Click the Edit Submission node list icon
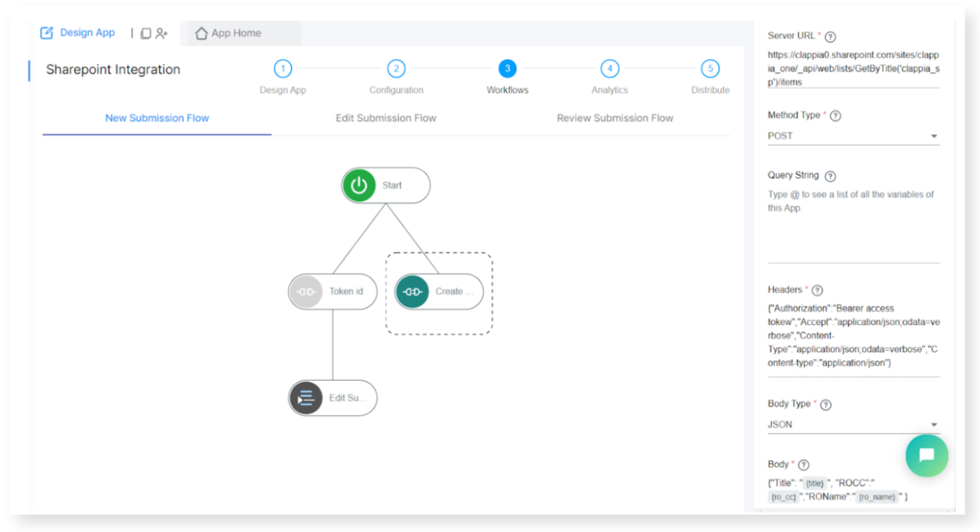This screenshot has height=532, width=980. coord(306,398)
